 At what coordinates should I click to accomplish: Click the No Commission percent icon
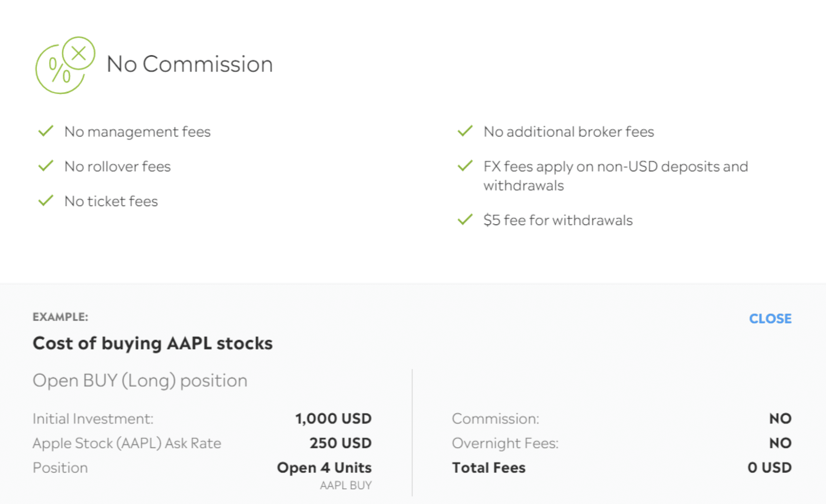(x=65, y=65)
